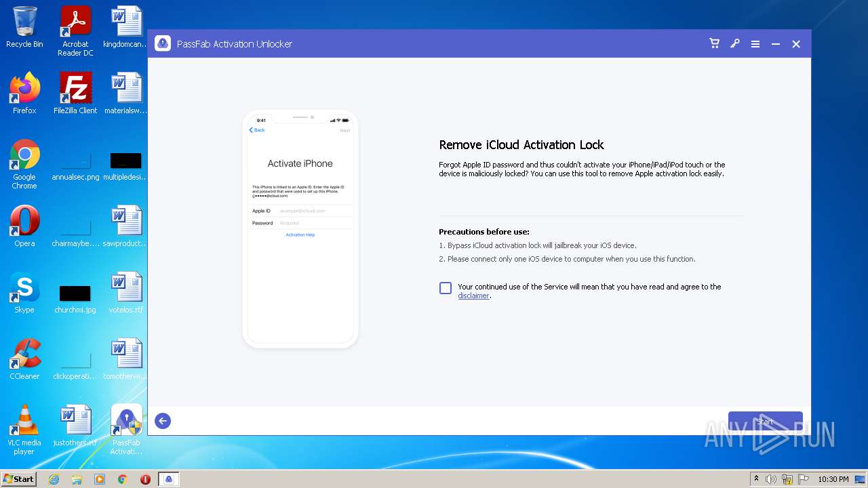Click the Remove iCloud Activation Lock heading
The height and width of the screenshot is (488, 868).
pyautogui.click(x=521, y=145)
